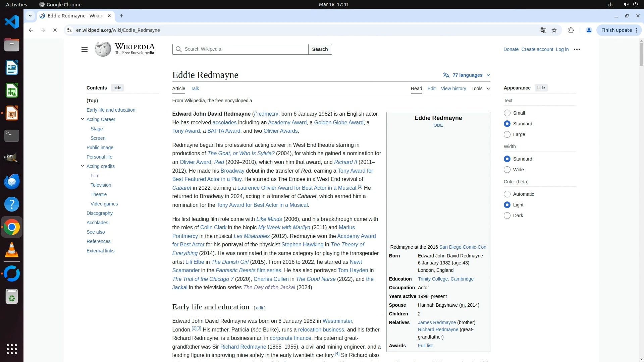This screenshot has height=362, width=644.
Task: Open Wikipedia main menu hamburger icon
Action: [84, 49]
